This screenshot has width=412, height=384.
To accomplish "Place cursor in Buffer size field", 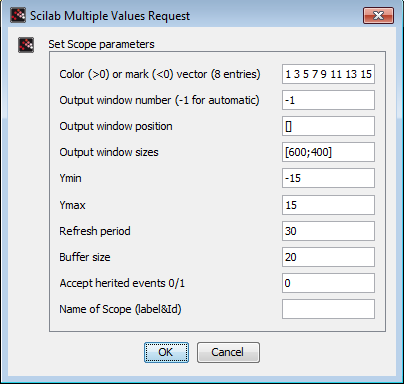I will [x=328, y=257].
